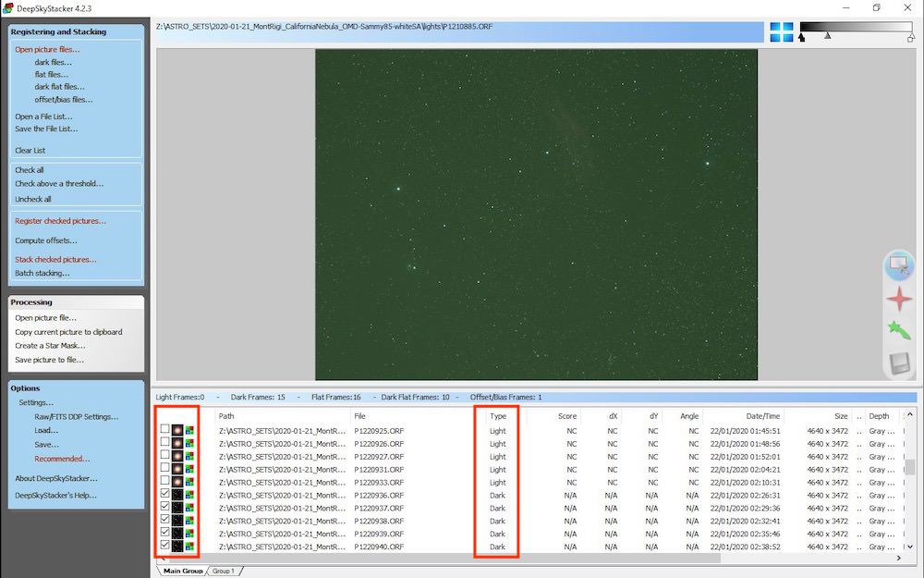The width and height of the screenshot is (924, 578).
Task: Sort file list by Type column header
Action: click(498, 416)
